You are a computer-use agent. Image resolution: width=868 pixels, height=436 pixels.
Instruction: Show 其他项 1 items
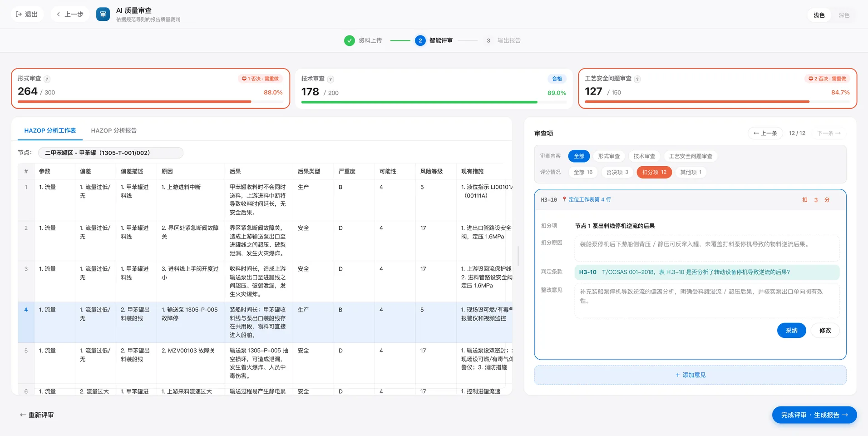coord(690,172)
